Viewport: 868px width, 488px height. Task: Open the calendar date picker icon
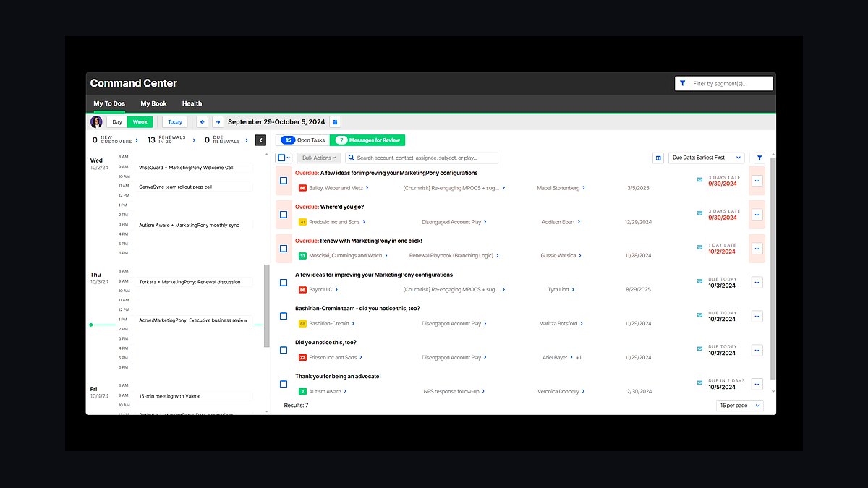tap(335, 122)
